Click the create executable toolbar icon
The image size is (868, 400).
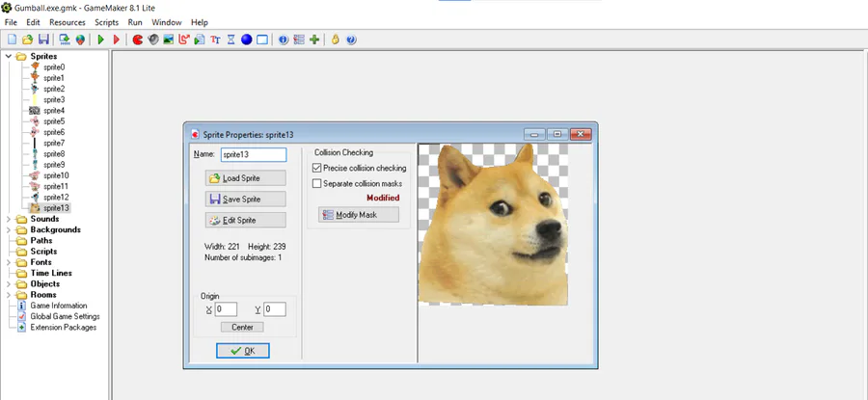pyautogui.click(x=65, y=40)
